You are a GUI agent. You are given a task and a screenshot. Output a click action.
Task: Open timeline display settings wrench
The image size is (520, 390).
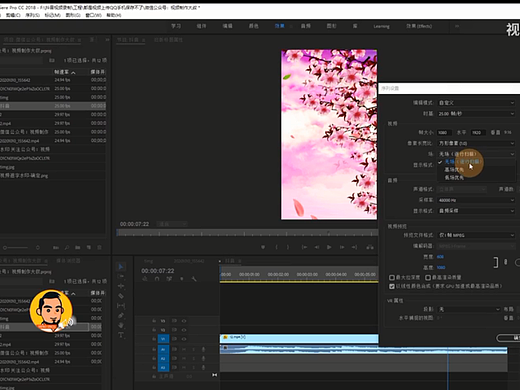pos(194,279)
